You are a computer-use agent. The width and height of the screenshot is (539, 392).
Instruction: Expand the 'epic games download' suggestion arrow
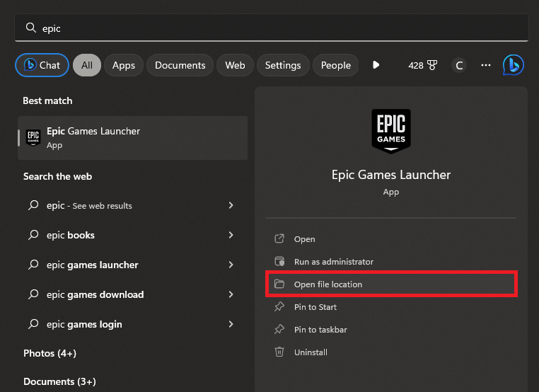[231, 295]
